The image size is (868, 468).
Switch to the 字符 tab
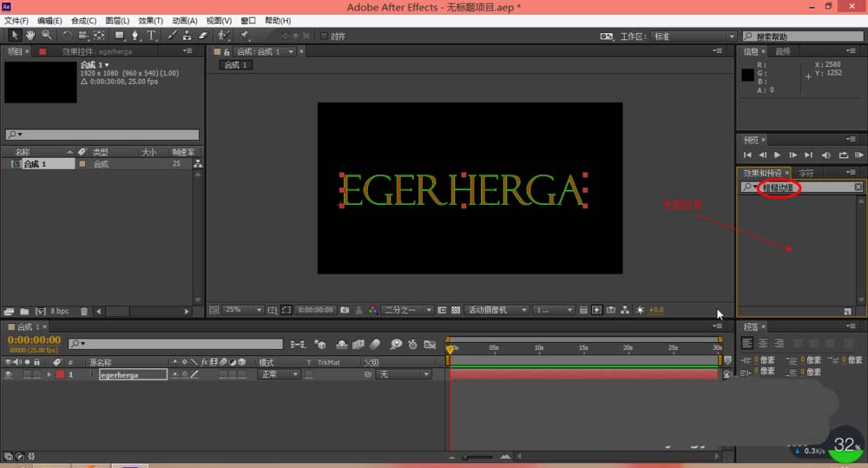(x=806, y=173)
